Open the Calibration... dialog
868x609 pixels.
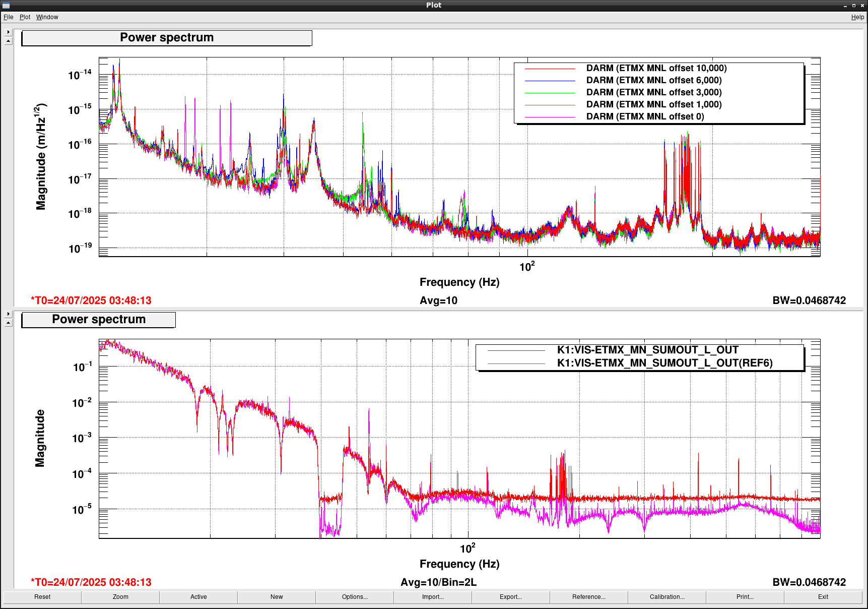667,597
